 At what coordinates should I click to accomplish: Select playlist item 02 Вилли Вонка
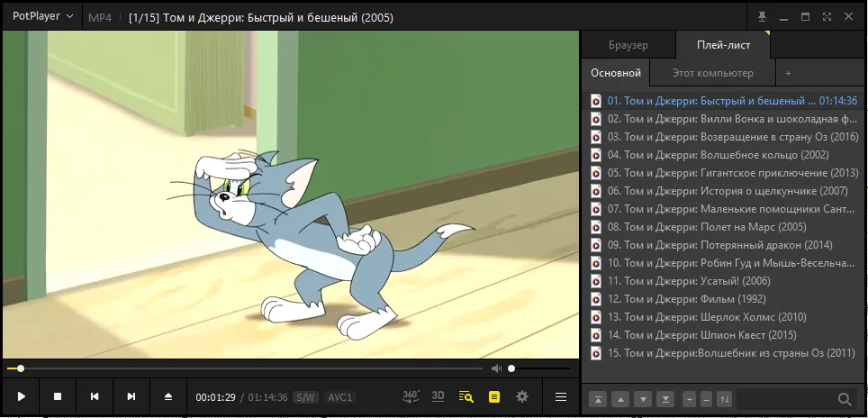(723, 119)
